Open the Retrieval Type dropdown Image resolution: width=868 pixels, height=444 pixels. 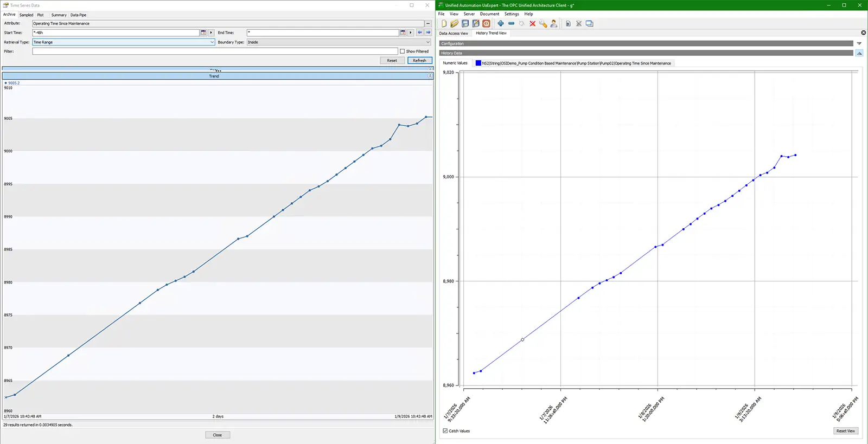(x=212, y=42)
